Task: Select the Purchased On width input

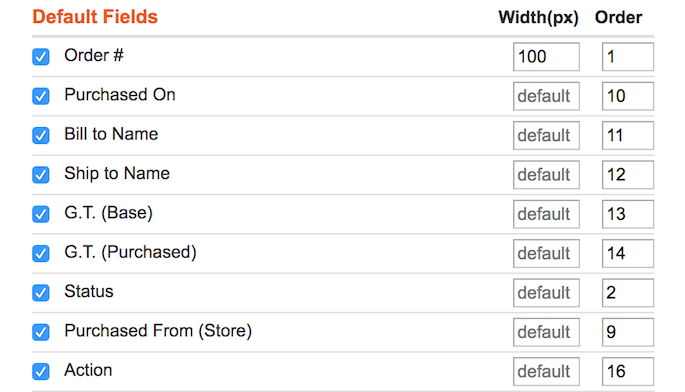Action: (x=546, y=96)
